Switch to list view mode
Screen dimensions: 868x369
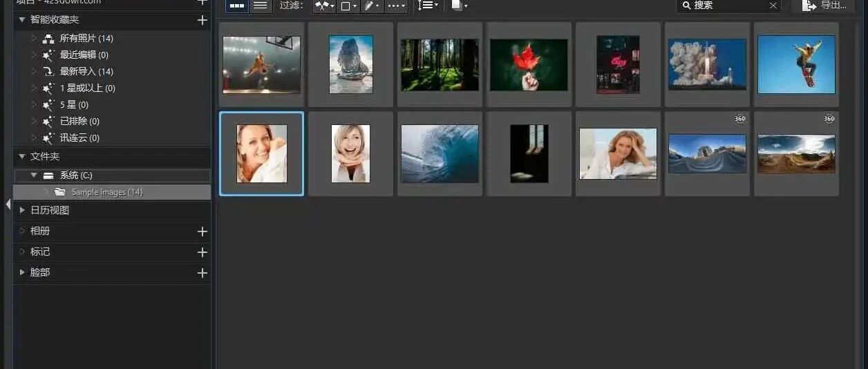pos(260,6)
